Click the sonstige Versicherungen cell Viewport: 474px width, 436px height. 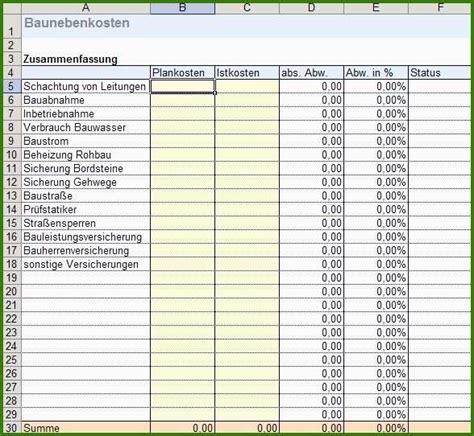point(86,264)
